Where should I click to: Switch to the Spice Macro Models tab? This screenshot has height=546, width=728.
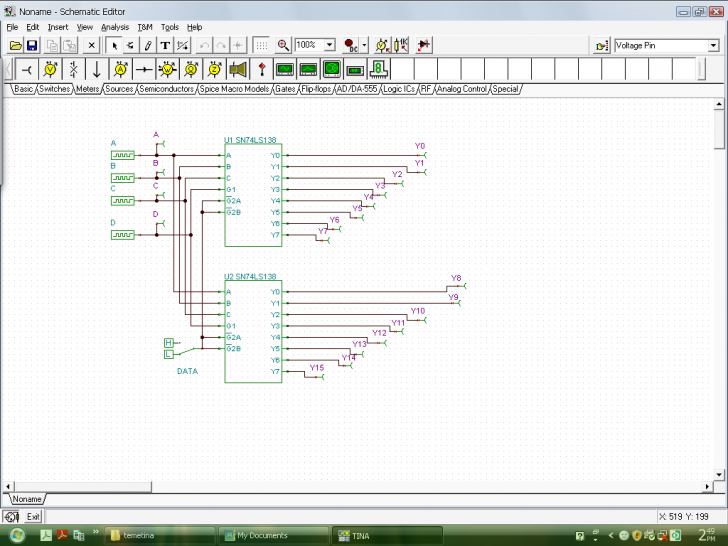(x=234, y=89)
